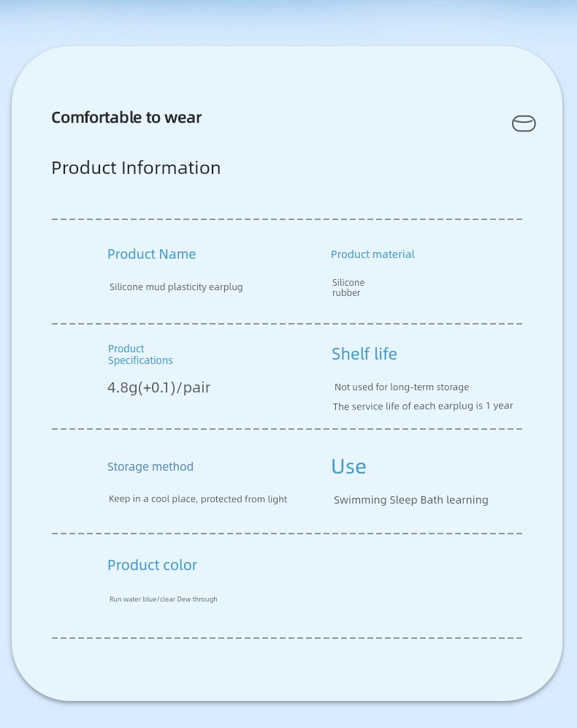Click the "Product Specifications" label
Screen dimensions: 577x728
[140, 354]
